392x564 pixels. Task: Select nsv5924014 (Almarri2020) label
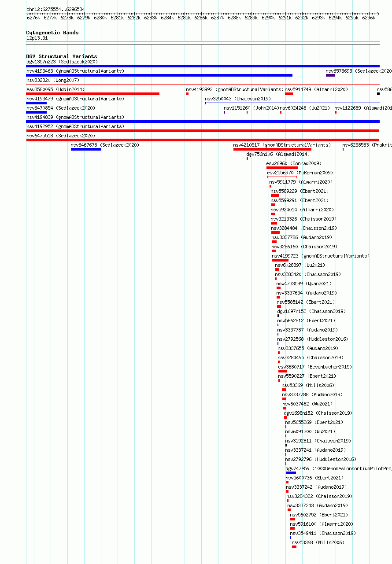point(302,210)
